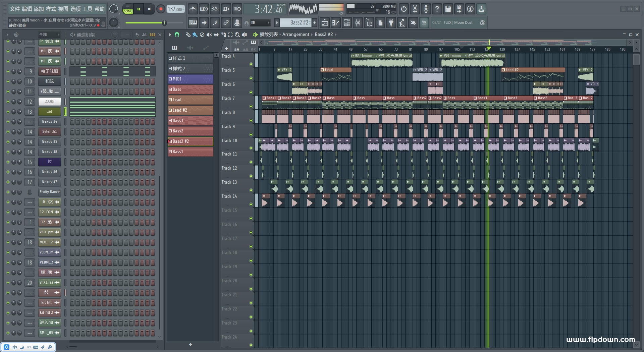Mute Track 7 using its green dot
The width and height of the screenshot is (644, 352).
pyautogui.click(x=251, y=106)
